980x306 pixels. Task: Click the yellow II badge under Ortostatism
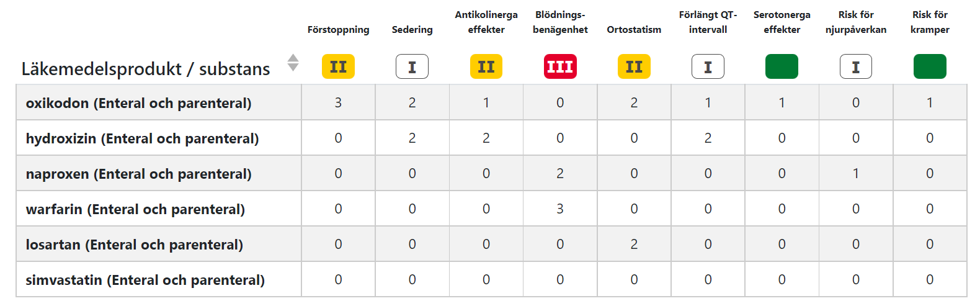pos(634,67)
